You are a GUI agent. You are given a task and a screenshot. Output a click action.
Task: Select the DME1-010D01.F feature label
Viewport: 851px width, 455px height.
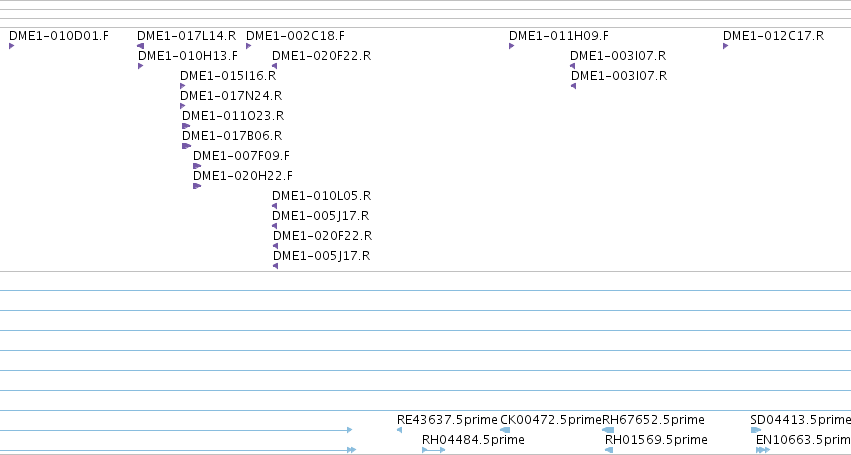coord(59,36)
